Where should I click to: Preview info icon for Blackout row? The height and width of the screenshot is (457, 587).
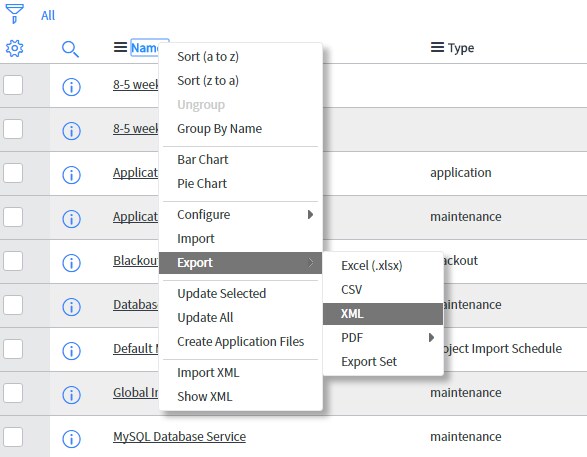coord(71,263)
